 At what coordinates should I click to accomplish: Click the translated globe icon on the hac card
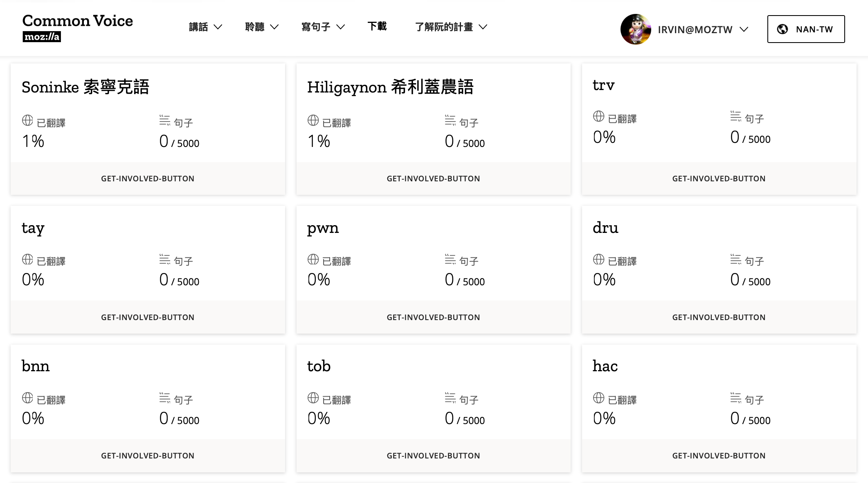coord(598,398)
